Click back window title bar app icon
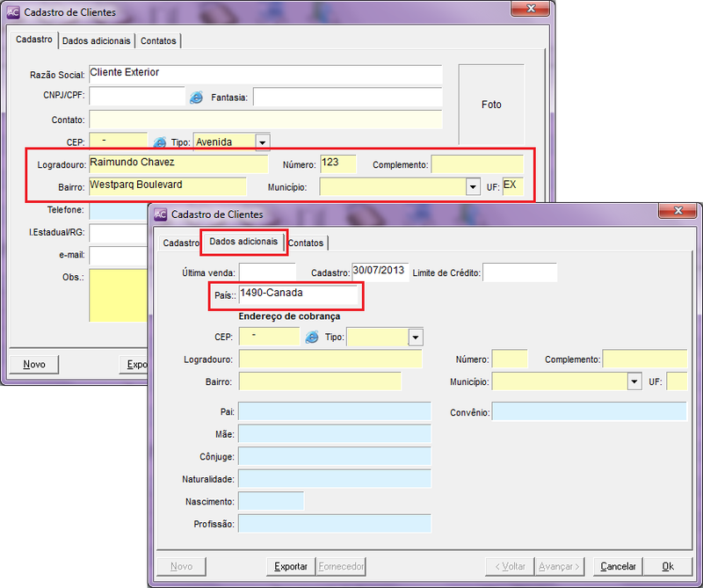The width and height of the screenshot is (703, 588). point(12,12)
